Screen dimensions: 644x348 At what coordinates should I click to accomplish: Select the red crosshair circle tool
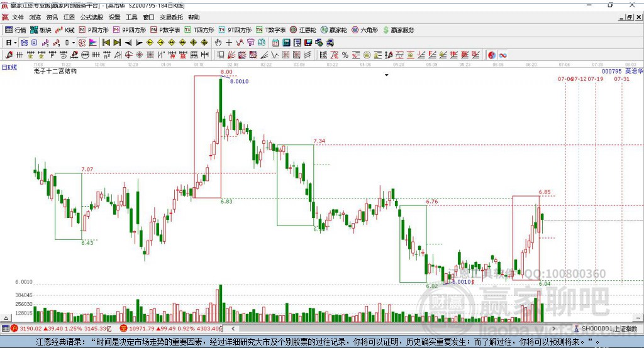tap(128, 55)
